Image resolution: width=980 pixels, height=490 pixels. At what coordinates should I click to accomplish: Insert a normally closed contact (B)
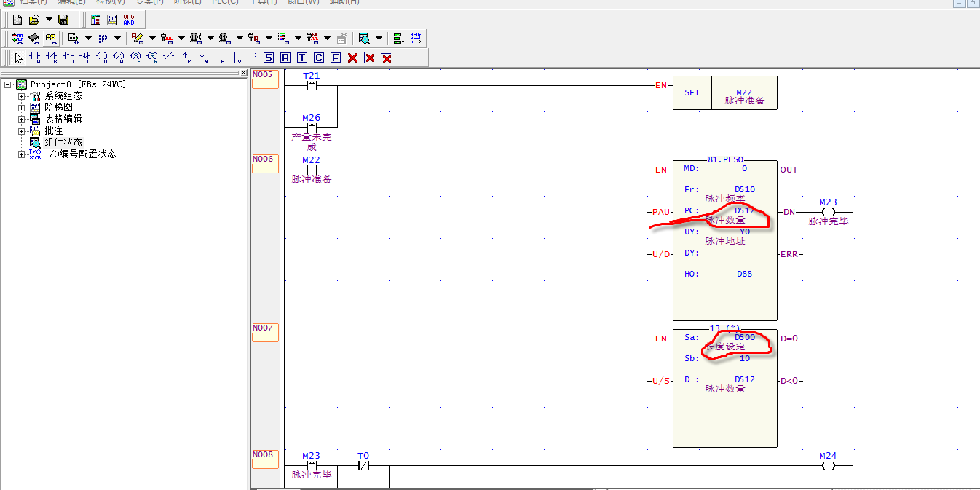tap(51, 58)
